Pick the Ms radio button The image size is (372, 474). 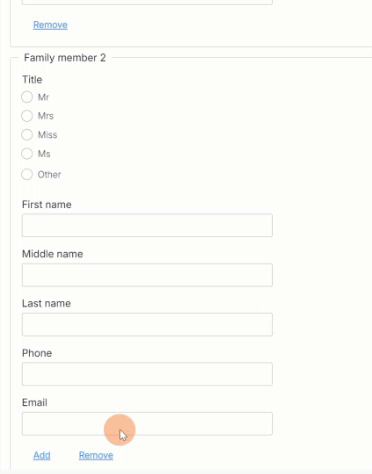tap(27, 154)
